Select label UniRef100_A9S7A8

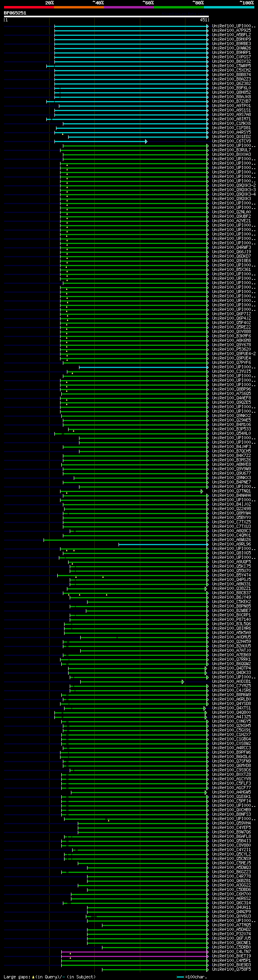coord(231,115)
